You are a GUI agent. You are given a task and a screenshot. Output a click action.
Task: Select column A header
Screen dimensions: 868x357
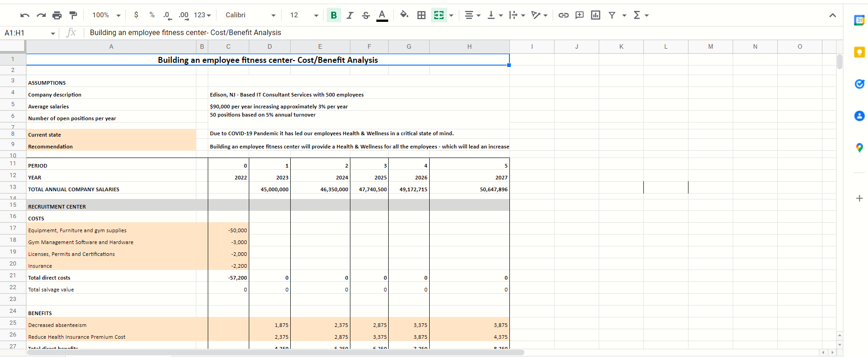pos(111,46)
